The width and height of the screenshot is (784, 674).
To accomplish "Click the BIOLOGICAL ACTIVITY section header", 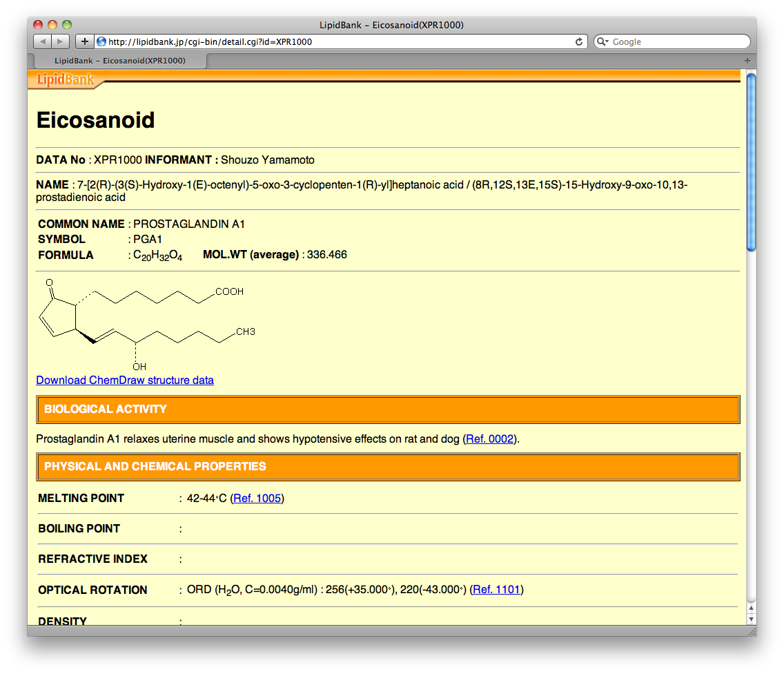I will point(388,410).
